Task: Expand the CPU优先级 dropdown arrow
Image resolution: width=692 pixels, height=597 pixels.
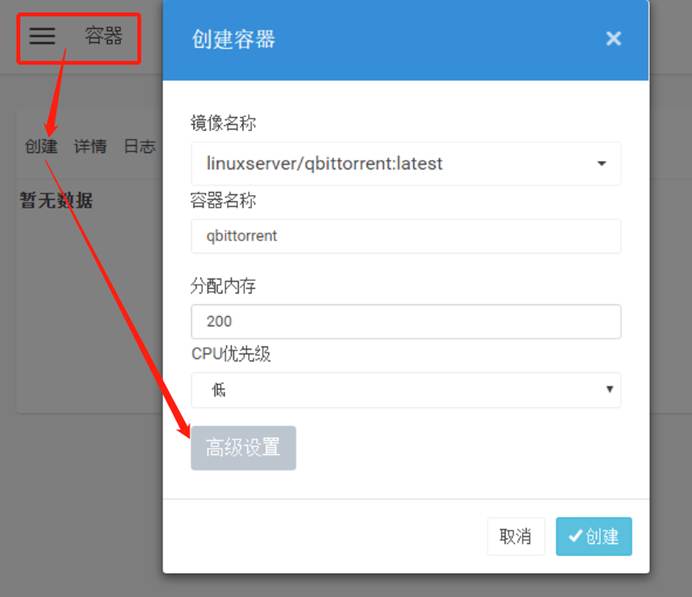Action: [609, 390]
